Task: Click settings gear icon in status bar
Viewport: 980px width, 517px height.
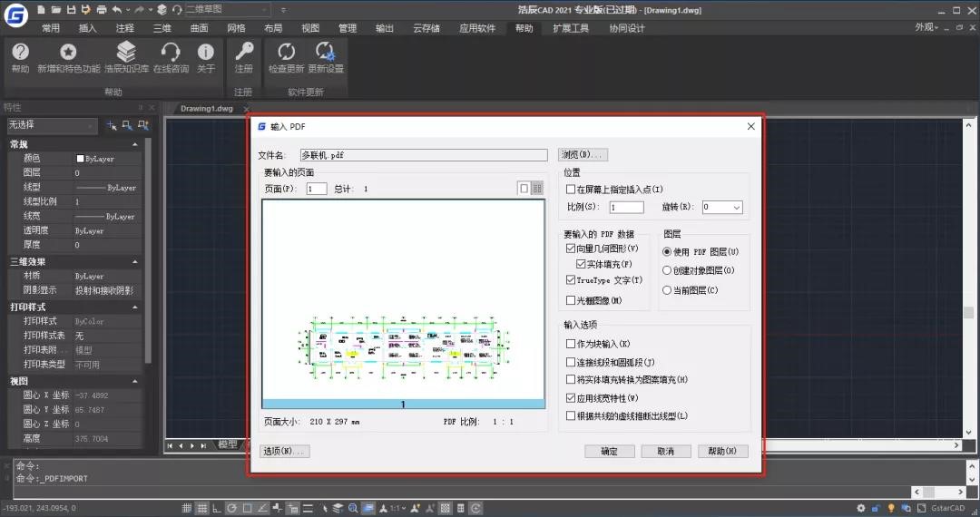Action: (861, 508)
